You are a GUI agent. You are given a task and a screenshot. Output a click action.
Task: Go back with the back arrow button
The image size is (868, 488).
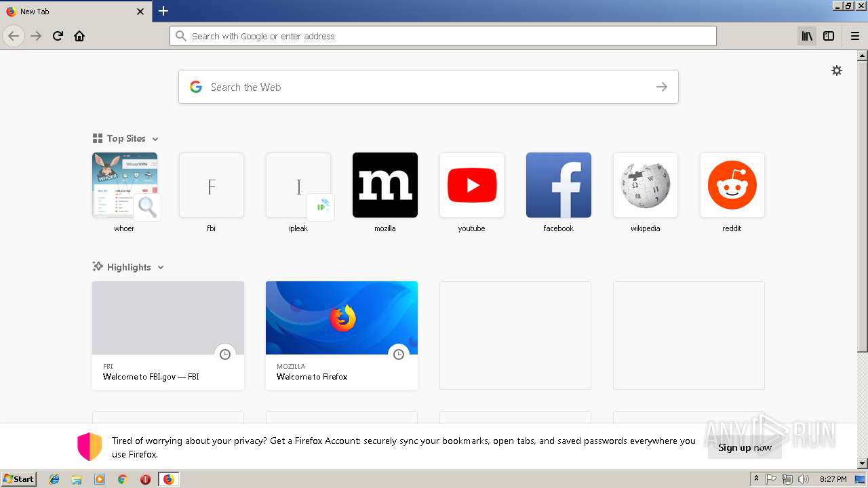click(x=14, y=36)
